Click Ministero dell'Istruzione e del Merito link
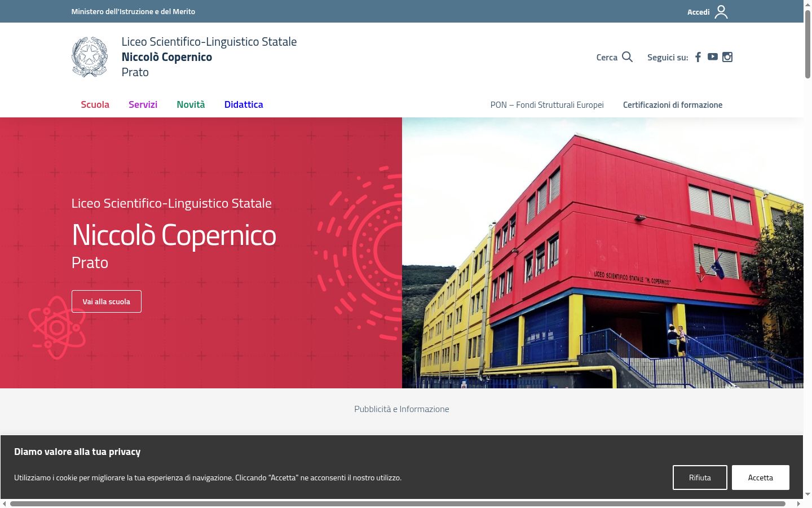Viewport: 812px width, 508px height. tap(133, 11)
